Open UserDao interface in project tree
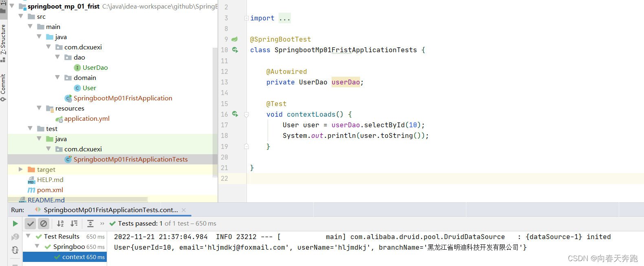 tap(95, 68)
